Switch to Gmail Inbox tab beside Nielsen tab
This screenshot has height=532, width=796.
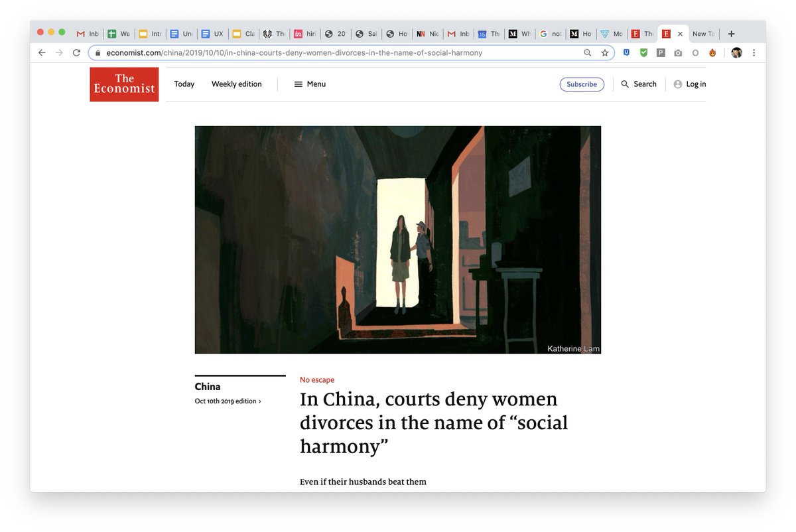[460, 34]
